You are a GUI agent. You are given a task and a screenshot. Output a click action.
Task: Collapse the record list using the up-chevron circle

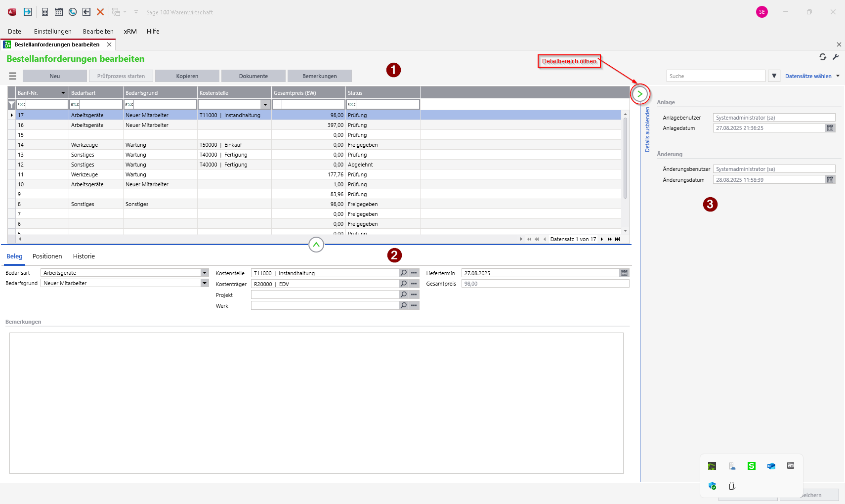point(316,245)
